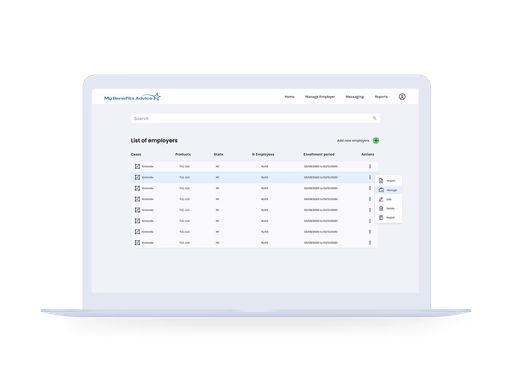Click the Enrollment period column header
The image size is (512, 384).
(x=319, y=154)
